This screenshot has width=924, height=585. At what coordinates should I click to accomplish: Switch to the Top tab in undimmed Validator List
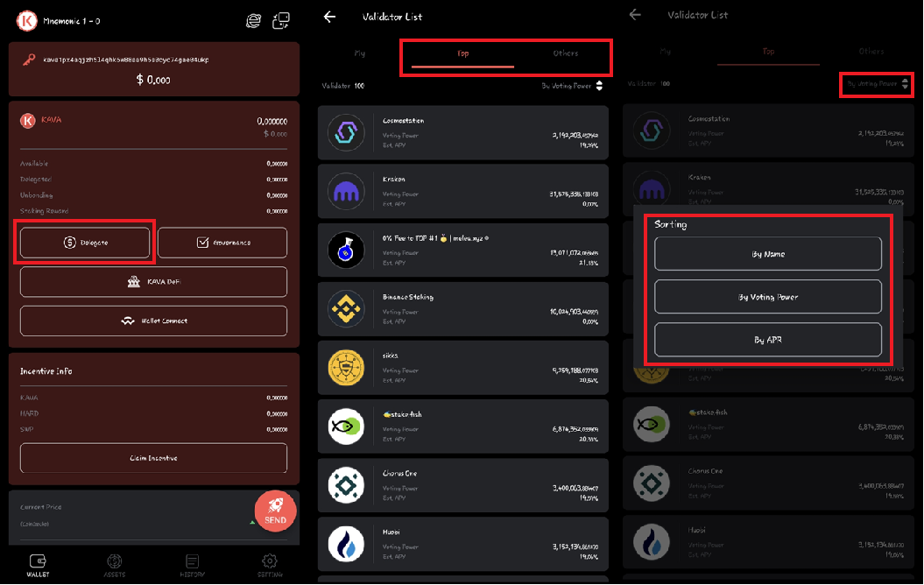462,53
